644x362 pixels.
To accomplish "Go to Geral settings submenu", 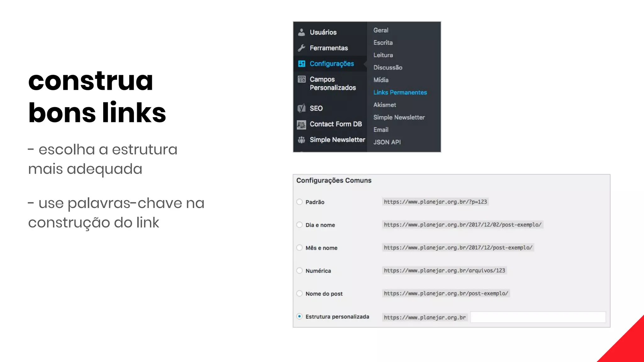I will pyautogui.click(x=381, y=30).
